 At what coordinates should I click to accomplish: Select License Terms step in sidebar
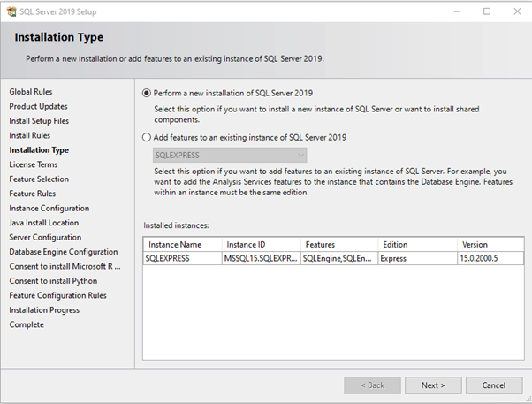click(34, 164)
